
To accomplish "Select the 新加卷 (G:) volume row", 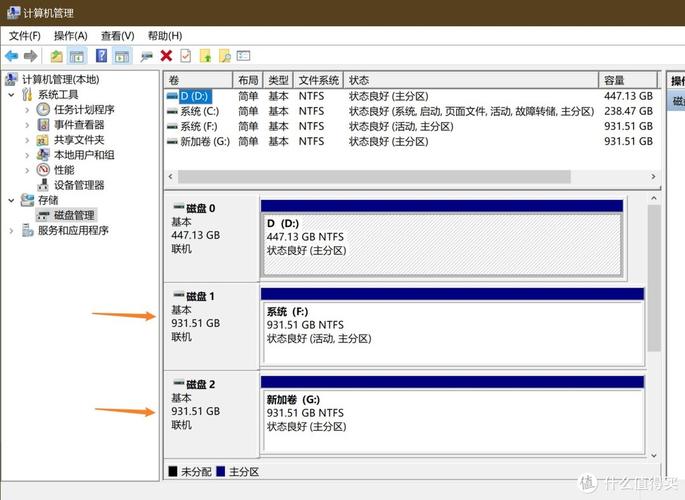I will (x=410, y=141).
